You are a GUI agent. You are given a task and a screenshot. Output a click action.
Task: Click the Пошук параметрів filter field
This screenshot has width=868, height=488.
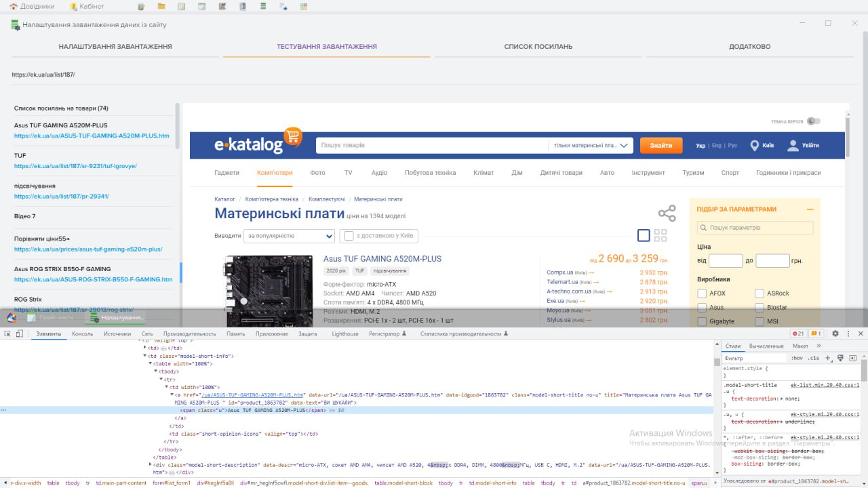[755, 228]
